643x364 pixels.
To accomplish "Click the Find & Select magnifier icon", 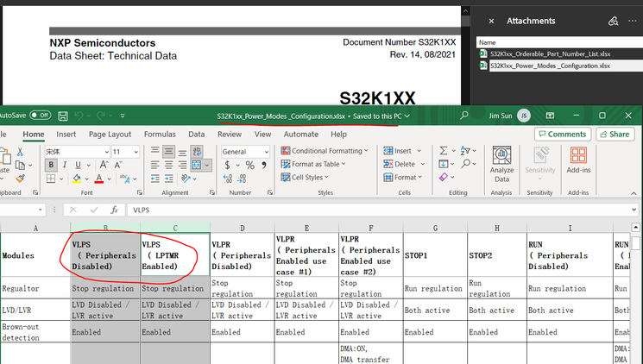I will click(466, 164).
